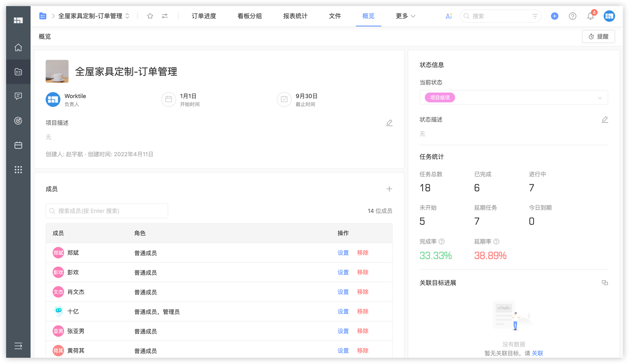
Task: Open the current status dropdown 项目结项
Action: (599, 98)
